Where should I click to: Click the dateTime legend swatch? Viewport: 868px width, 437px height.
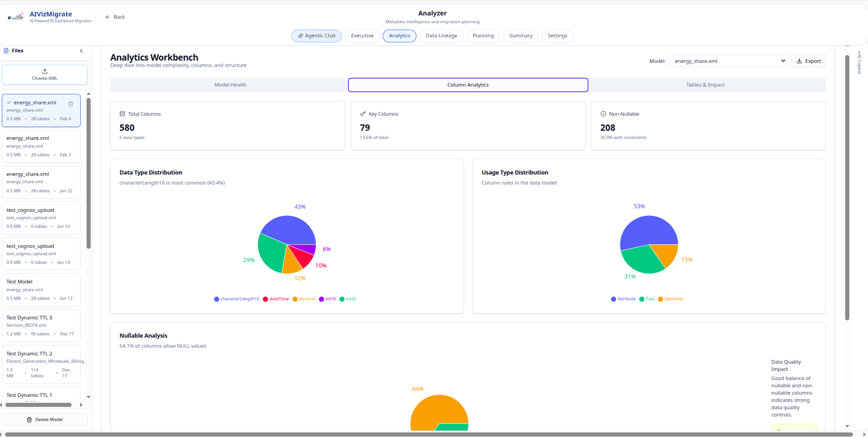[x=265, y=299]
